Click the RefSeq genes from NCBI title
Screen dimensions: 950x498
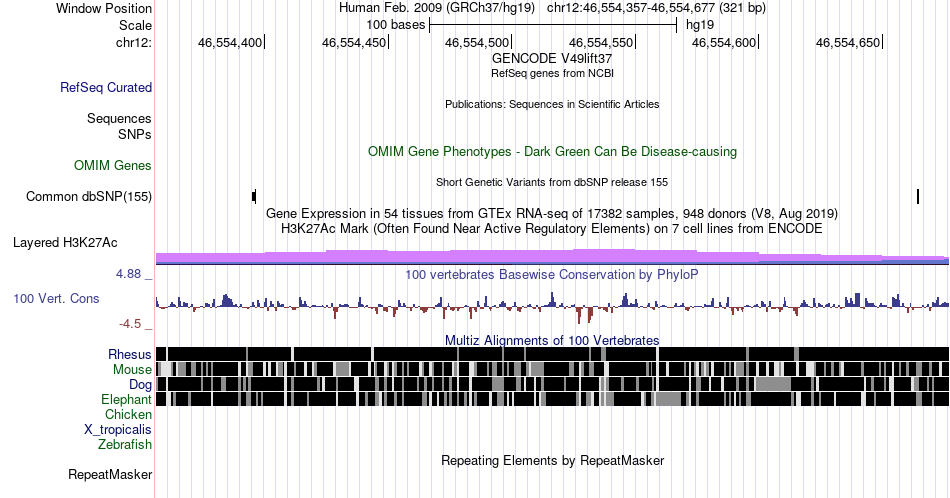[552, 73]
